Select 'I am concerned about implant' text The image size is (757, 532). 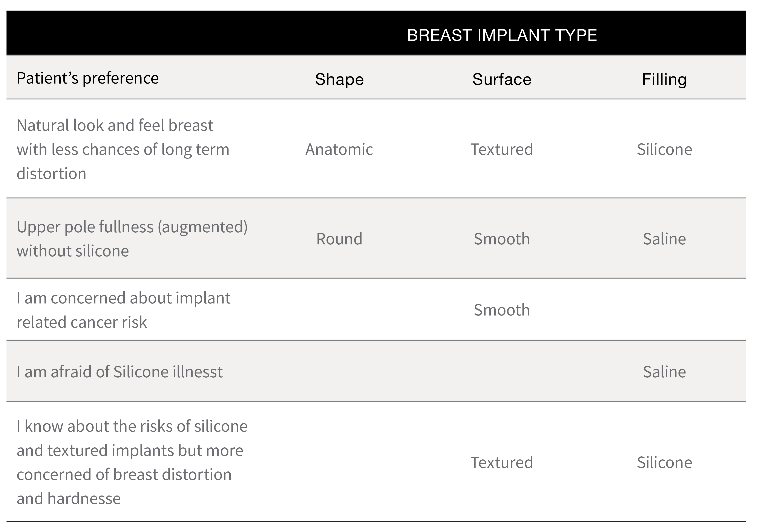pos(124,298)
